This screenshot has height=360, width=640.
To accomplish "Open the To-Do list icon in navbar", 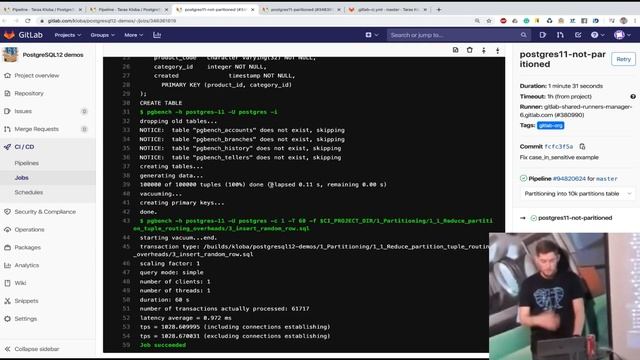I will pyautogui.click(x=578, y=35).
